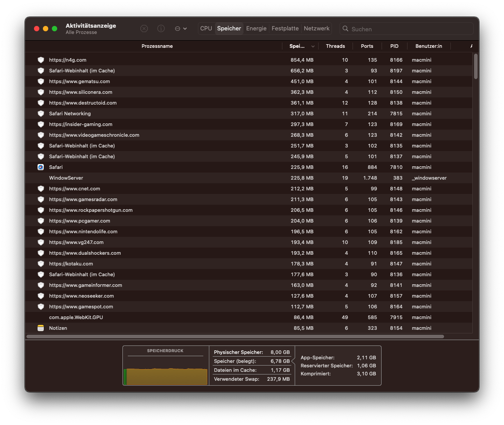Switch to the Festplatte tab

tap(285, 29)
